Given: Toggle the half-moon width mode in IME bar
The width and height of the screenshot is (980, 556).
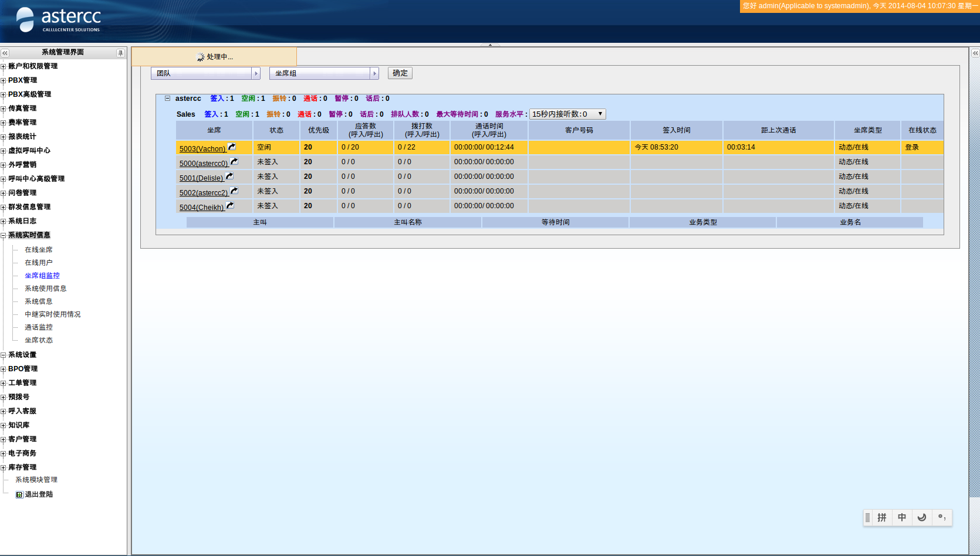Looking at the screenshot, I should [922, 517].
